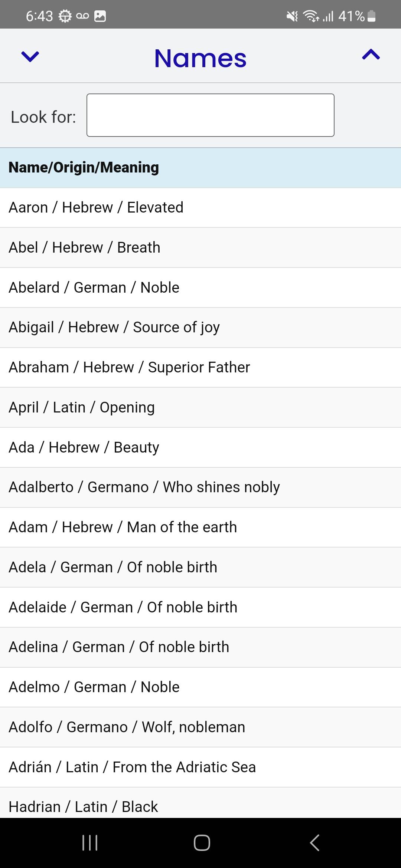Tap the image notification icon in status bar
The height and width of the screenshot is (868, 401).
pos(100,16)
